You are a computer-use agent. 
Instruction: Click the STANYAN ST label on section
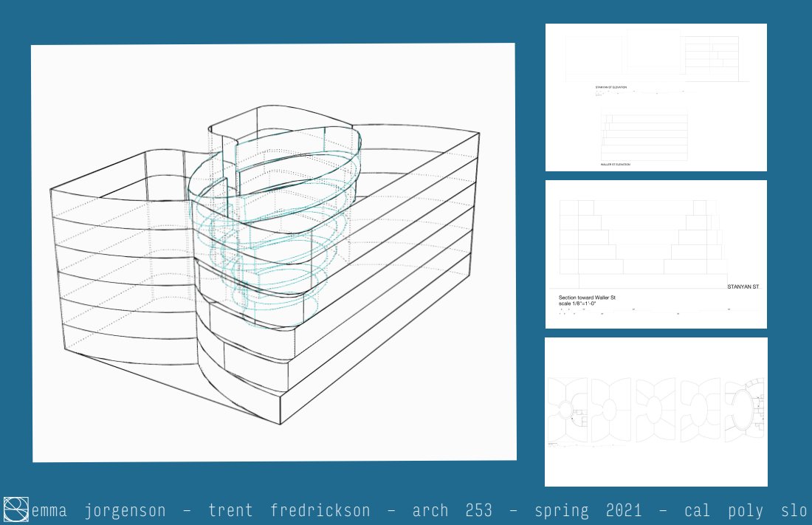(743, 286)
